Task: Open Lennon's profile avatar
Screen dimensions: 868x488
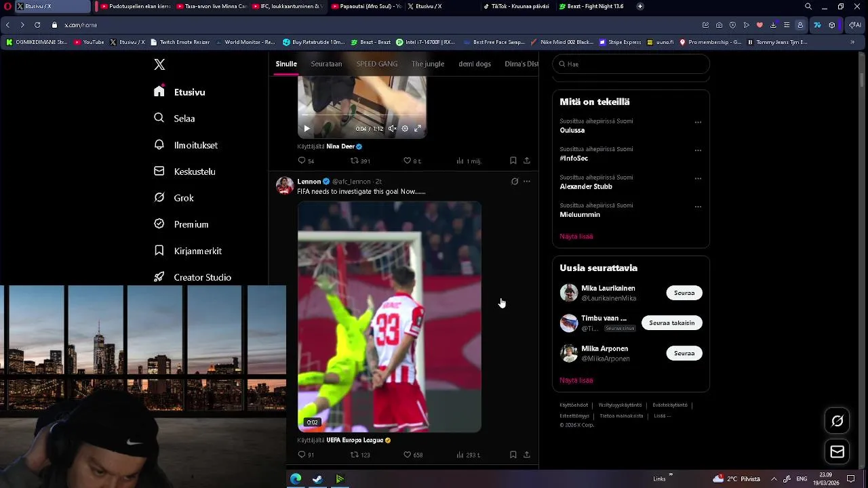Action: pyautogui.click(x=285, y=185)
